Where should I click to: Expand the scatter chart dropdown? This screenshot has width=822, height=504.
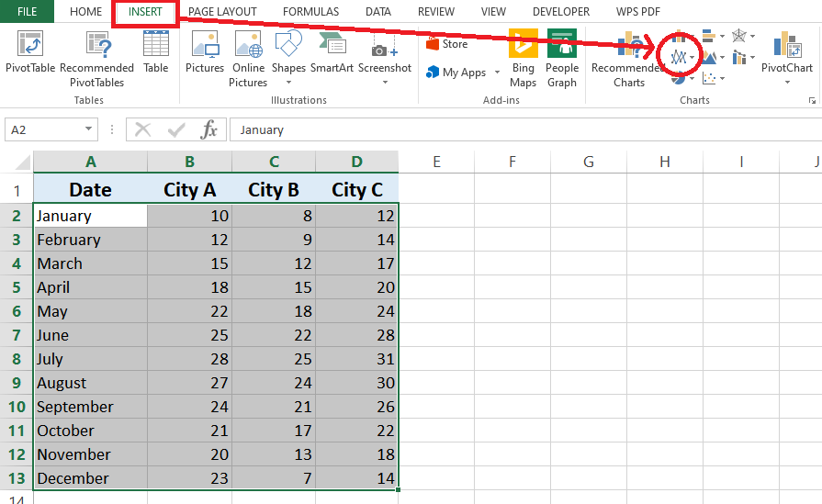tap(723, 79)
